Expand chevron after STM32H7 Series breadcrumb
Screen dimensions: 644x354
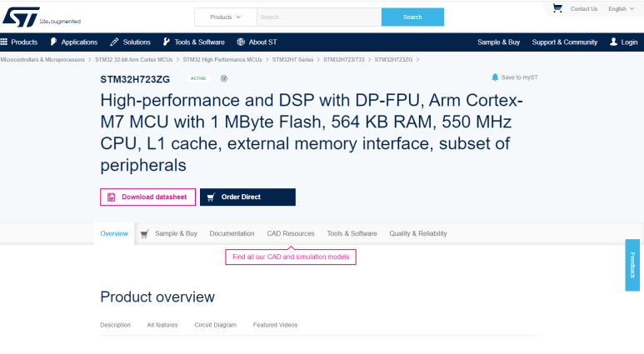click(x=318, y=60)
